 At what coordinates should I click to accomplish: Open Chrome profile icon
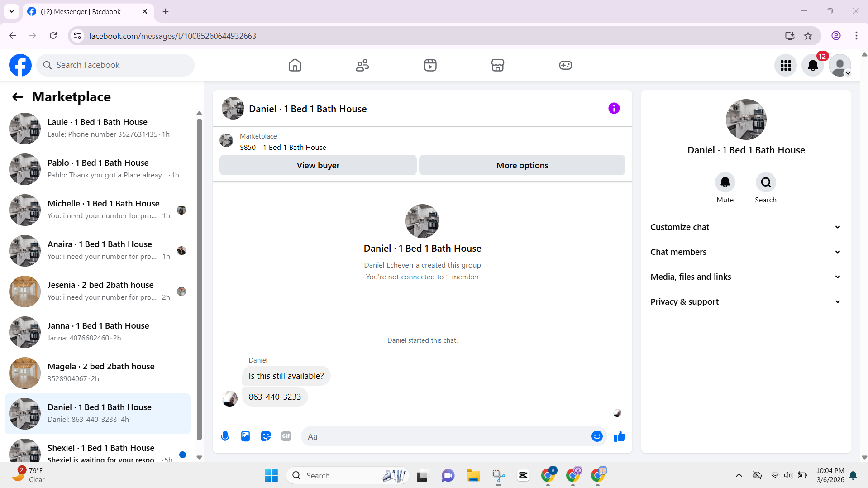click(x=836, y=36)
